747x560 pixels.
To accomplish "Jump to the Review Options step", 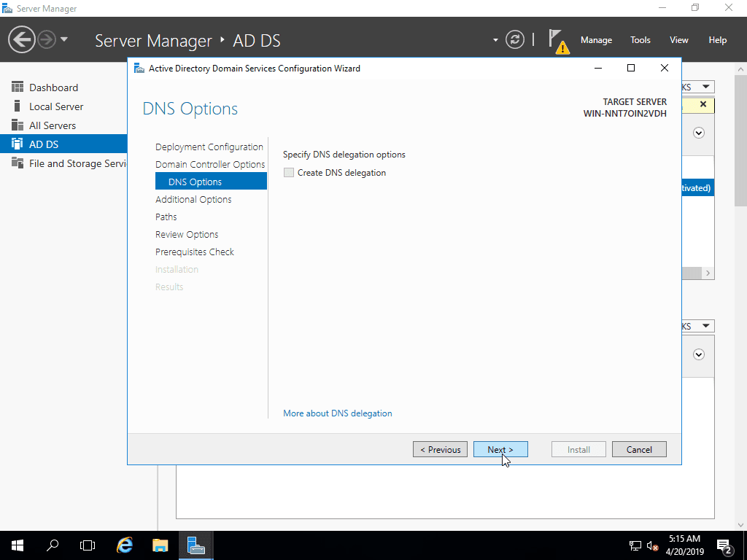I will click(187, 234).
